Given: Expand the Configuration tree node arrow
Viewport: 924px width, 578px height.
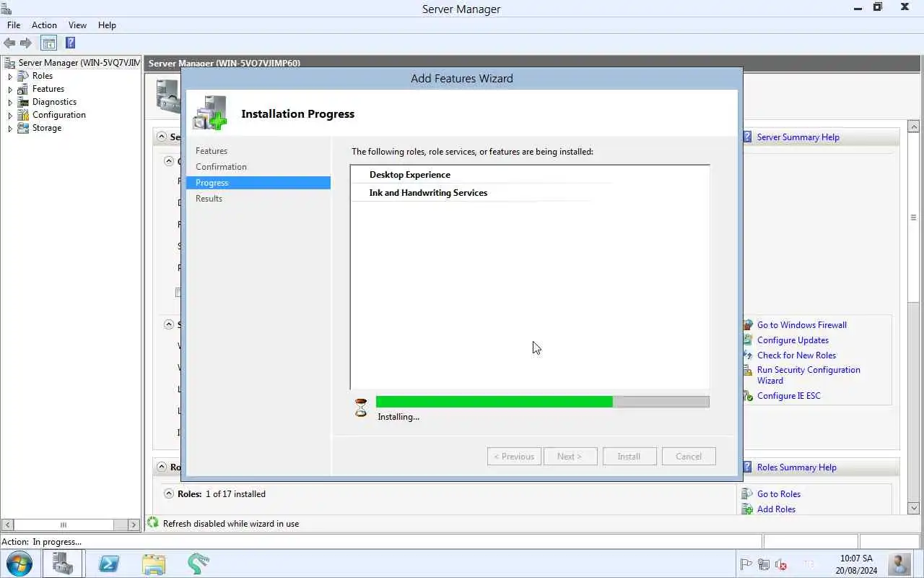Looking at the screenshot, I should 10,116.
